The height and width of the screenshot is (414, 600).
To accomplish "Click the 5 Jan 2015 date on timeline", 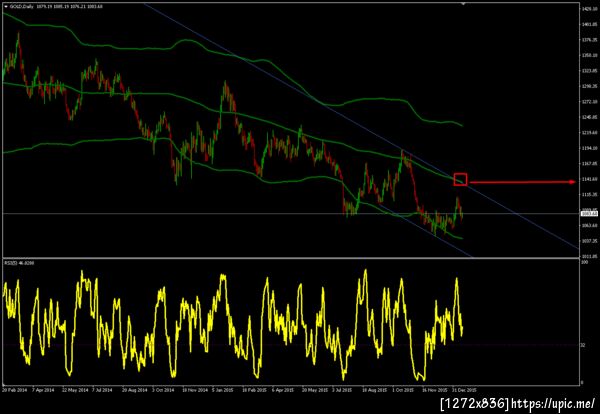I will [x=225, y=390].
